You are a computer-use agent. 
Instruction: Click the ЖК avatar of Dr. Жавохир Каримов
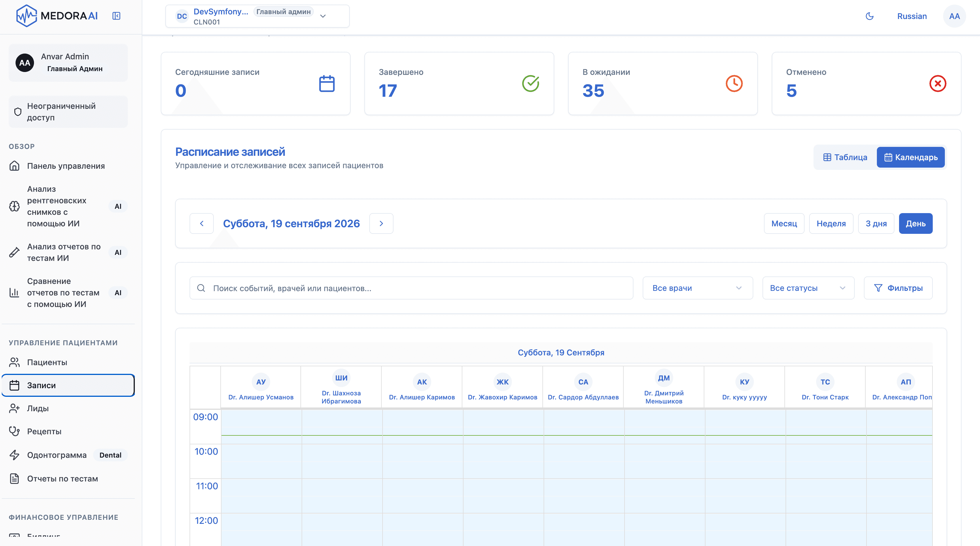(x=503, y=382)
